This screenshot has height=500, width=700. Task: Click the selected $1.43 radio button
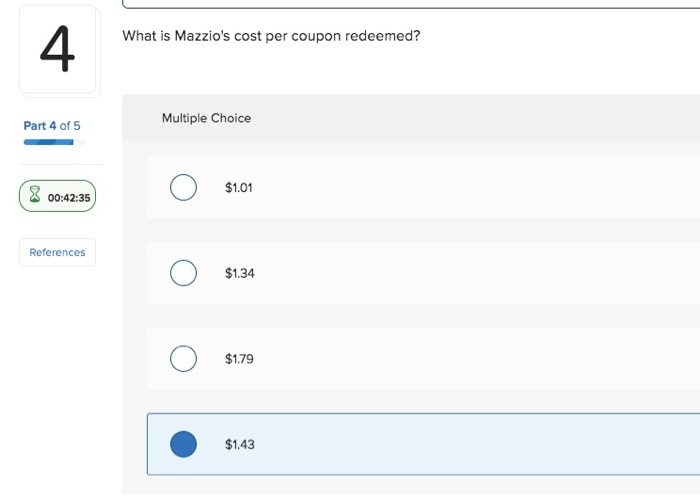[183, 444]
